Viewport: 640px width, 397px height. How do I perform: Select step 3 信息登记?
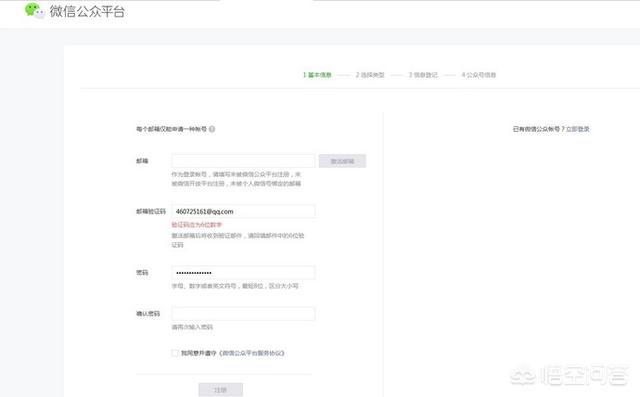pyautogui.click(x=423, y=75)
